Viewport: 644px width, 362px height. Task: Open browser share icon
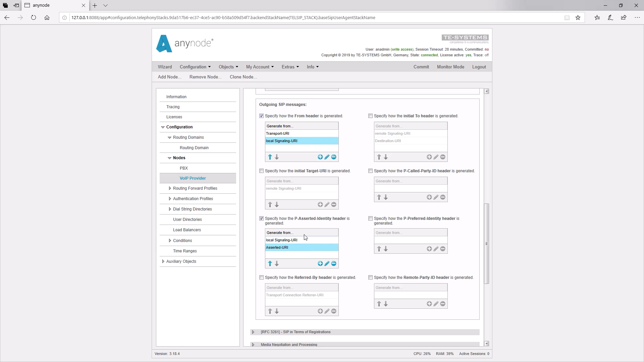click(x=624, y=17)
